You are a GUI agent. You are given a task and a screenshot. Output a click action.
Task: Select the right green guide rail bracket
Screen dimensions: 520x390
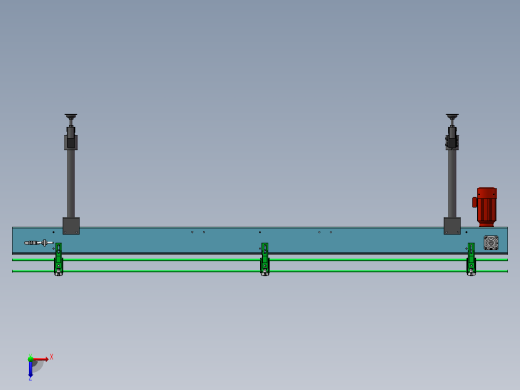click(x=471, y=259)
